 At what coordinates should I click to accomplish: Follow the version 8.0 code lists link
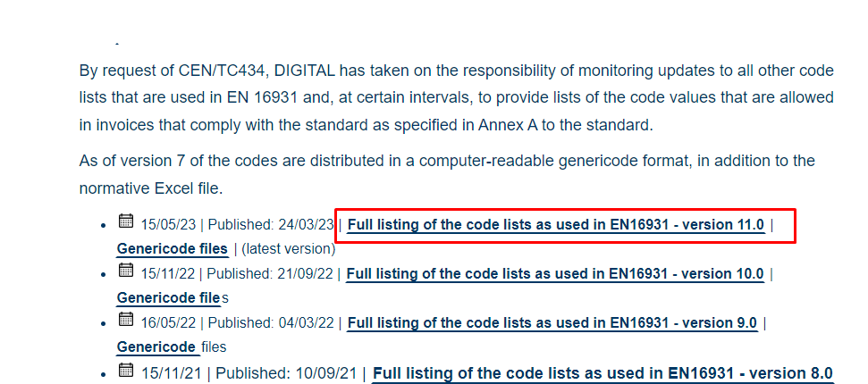click(603, 372)
